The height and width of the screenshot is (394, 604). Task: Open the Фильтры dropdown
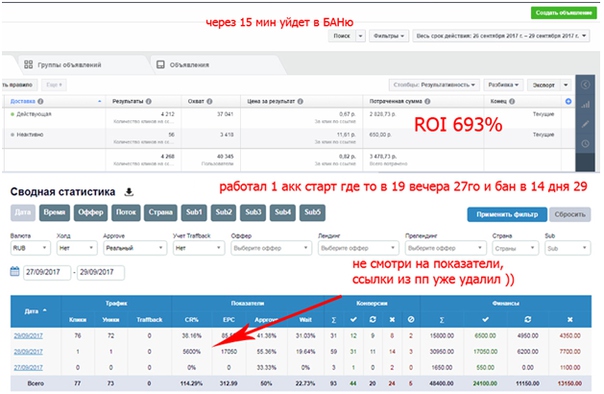[x=389, y=36]
